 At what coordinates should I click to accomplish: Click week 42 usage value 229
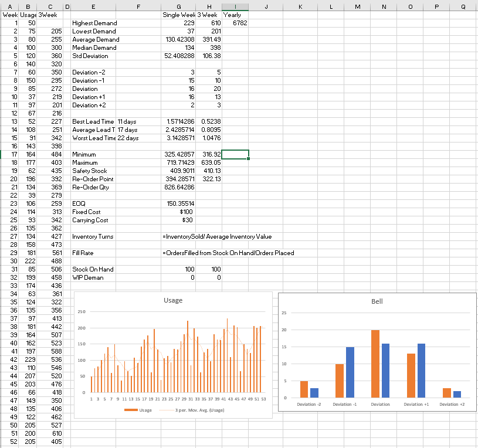point(28,360)
